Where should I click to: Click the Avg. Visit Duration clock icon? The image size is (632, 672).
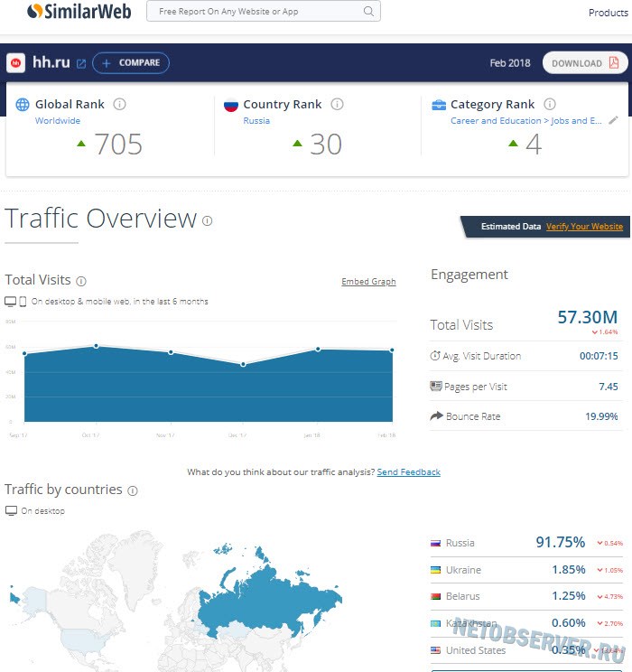click(x=435, y=355)
